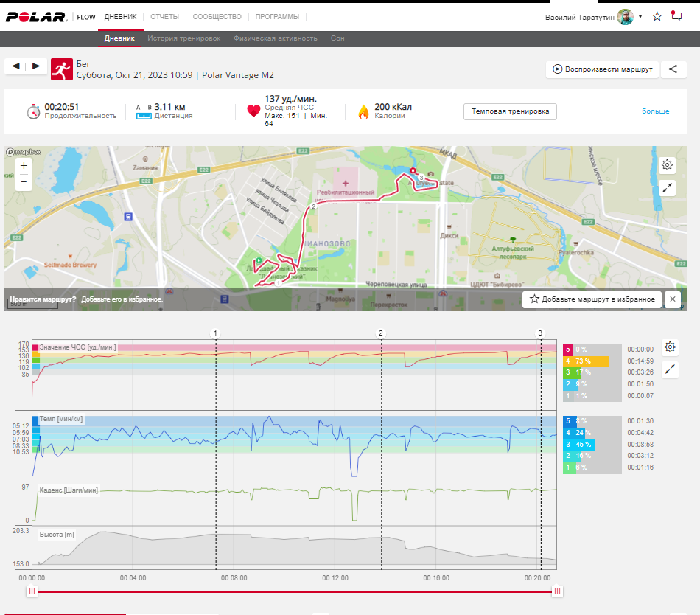Switch to История тренировок tab

click(184, 38)
